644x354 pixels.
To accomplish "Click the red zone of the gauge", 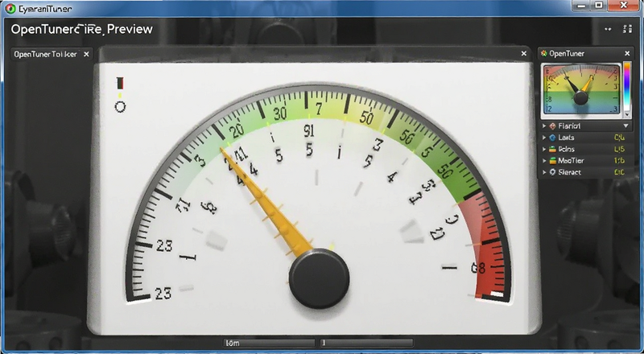I will click(486, 245).
